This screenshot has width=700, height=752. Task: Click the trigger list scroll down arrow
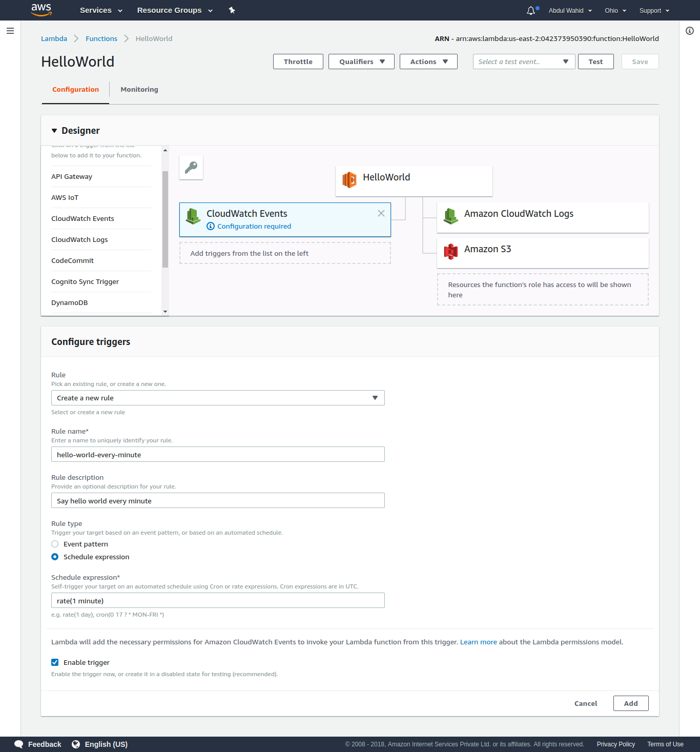[x=165, y=312]
